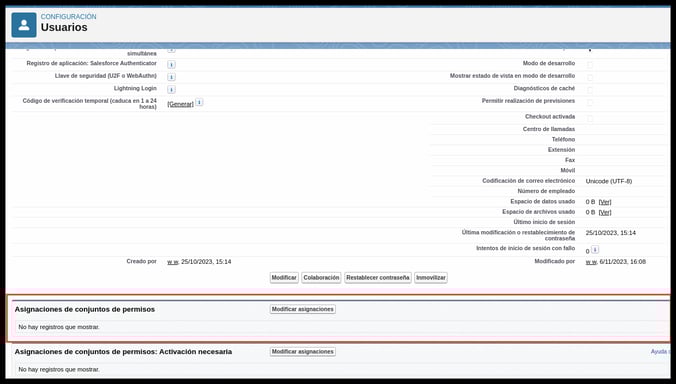This screenshot has height=384, width=676.
Task: Toggle the Modo de desarrollo checkbox
Action: click(590, 65)
